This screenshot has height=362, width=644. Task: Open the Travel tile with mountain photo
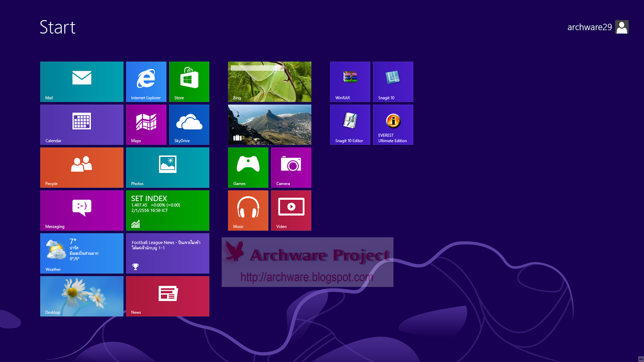click(270, 125)
